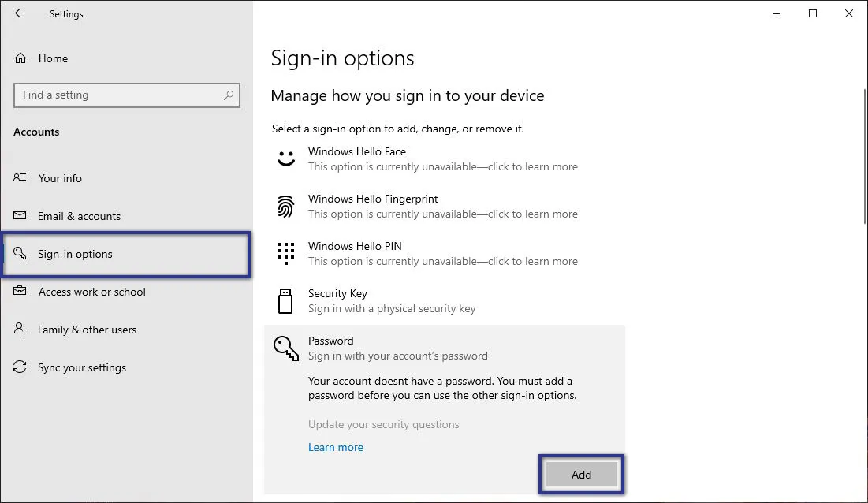Image resolution: width=868 pixels, height=503 pixels.
Task: Click the Email & accounts envelope icon
Action: click(20, 215)
